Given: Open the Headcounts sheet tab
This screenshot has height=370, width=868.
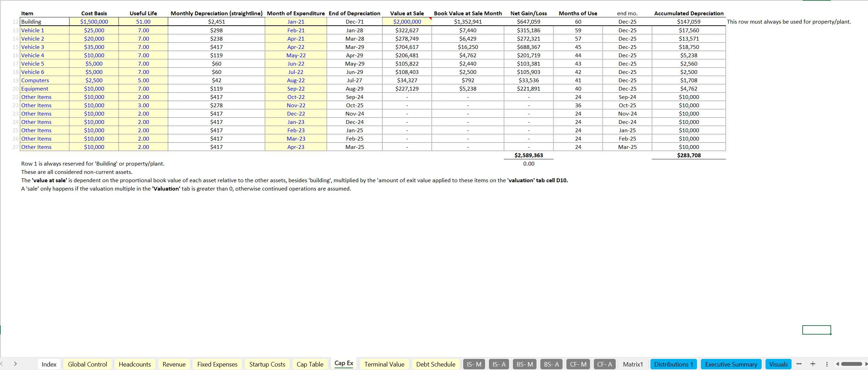Looking at the screenshot, I should point(135,364).
